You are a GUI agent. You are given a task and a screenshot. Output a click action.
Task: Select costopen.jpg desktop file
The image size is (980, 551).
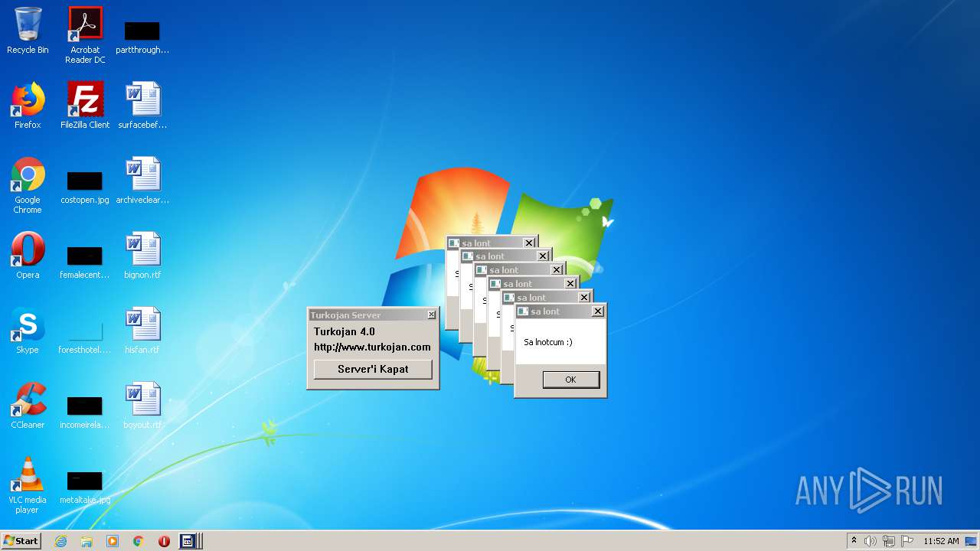[x=85, y=187]
